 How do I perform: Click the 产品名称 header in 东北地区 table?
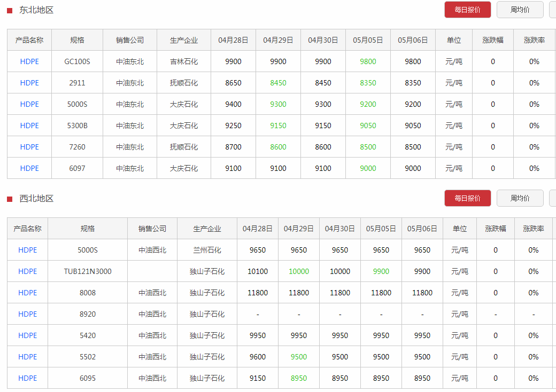29,40
